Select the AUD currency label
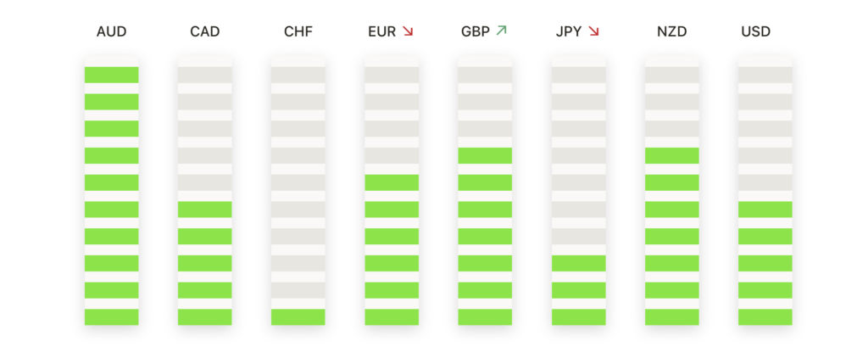Viewport: 868px width, 358px height. click(111, 32)
